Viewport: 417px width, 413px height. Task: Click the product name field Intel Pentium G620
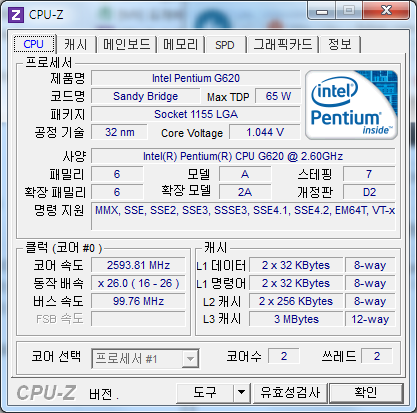(196, 78)
